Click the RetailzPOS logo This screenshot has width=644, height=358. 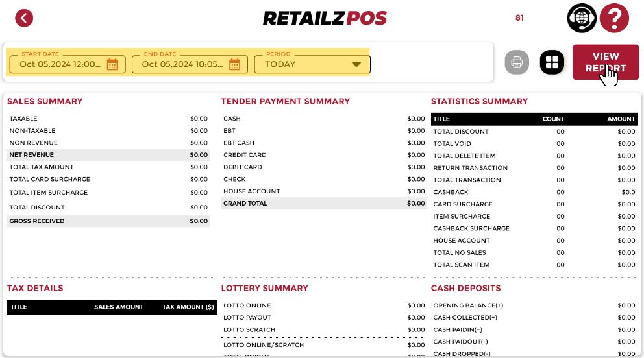coord(325,18)
